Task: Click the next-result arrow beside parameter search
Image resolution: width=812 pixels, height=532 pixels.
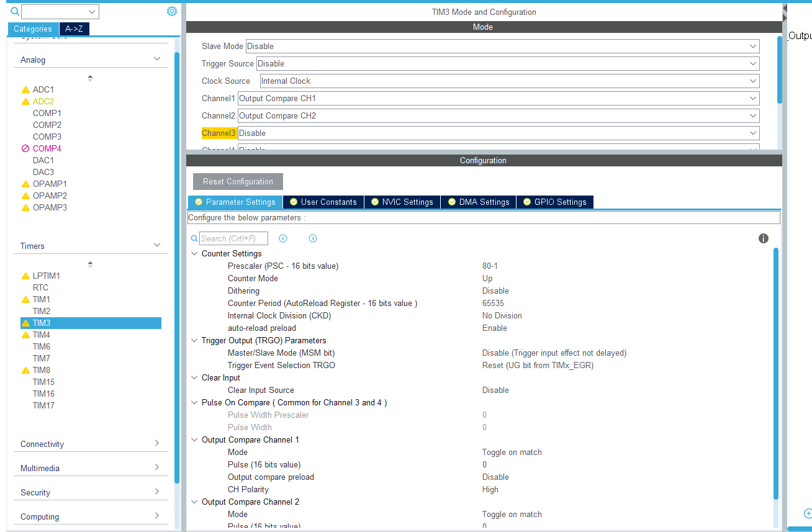Action: tap(312, 238)
